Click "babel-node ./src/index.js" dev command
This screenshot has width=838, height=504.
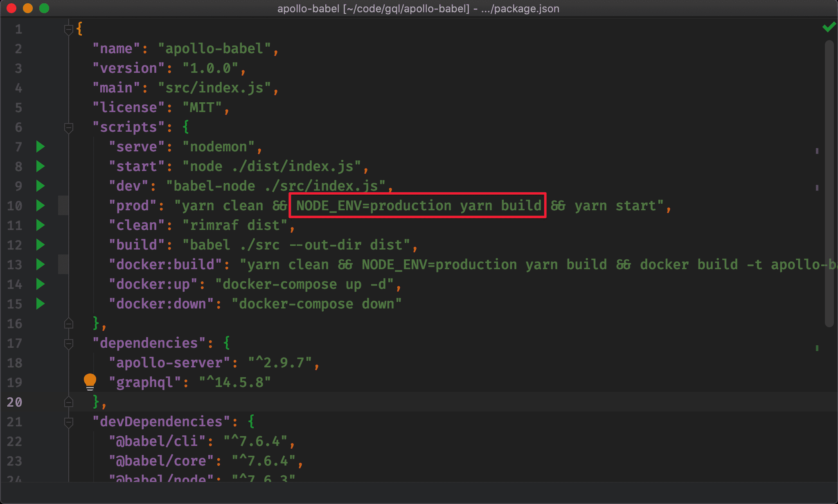tap(276, 186)
